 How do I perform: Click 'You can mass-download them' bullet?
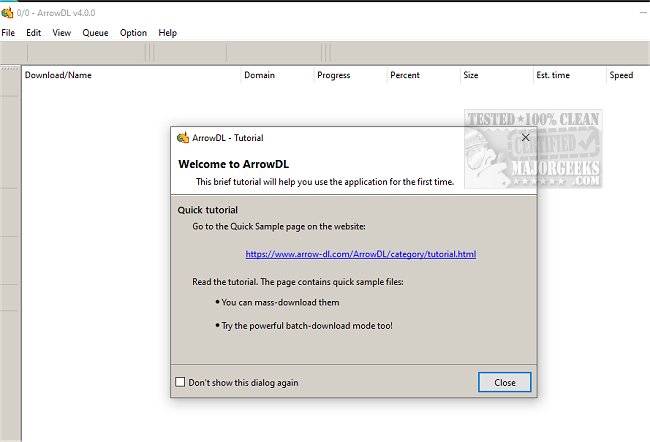click(277, 302)
